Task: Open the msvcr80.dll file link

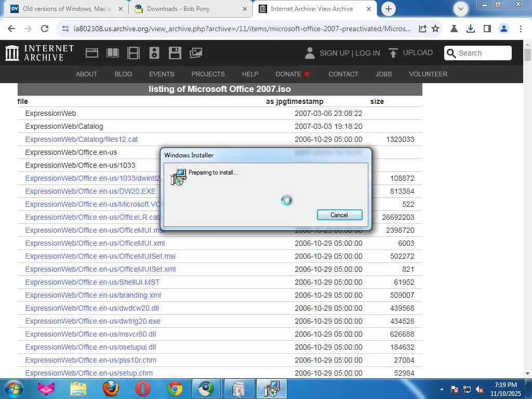Action: click(x=90, y=334)
